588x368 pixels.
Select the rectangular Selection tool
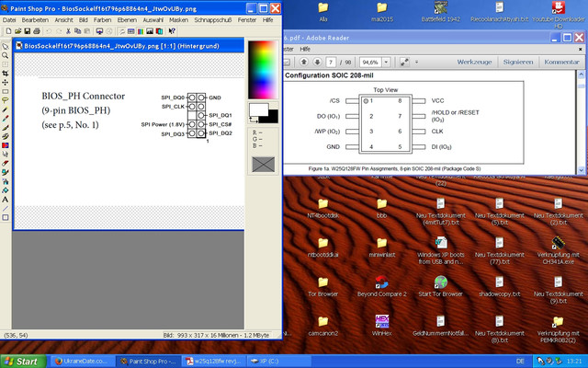(6, 91)
